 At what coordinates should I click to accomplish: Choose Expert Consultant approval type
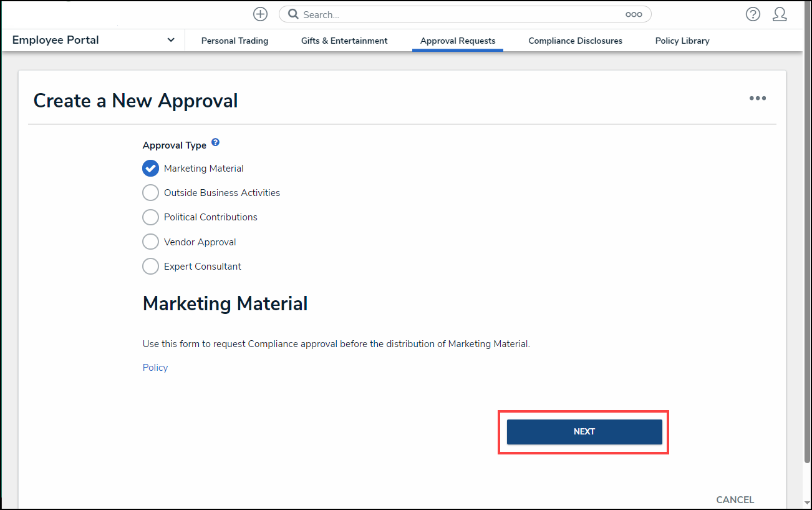point(150,267)
